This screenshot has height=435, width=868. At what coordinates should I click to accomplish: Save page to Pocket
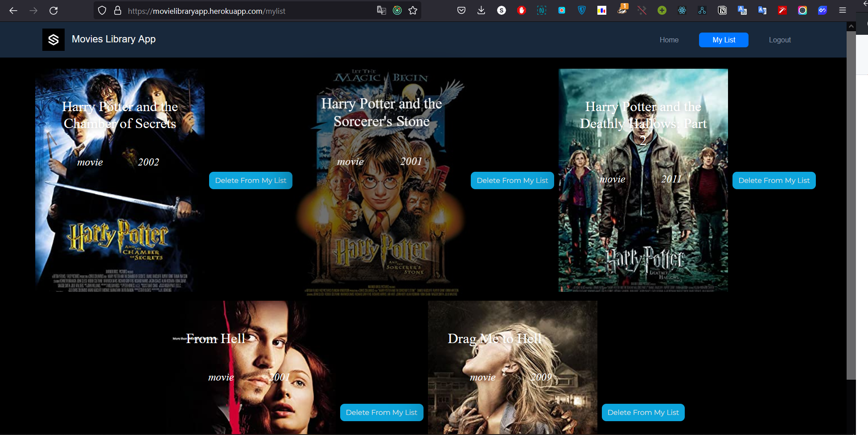click(461, 10)
